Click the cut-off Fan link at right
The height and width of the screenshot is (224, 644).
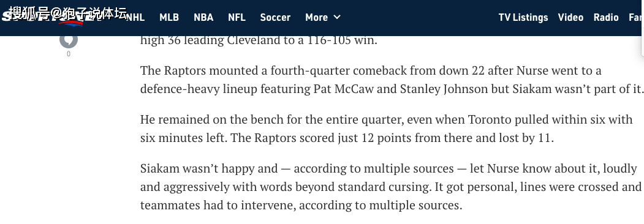coord(636,17)
